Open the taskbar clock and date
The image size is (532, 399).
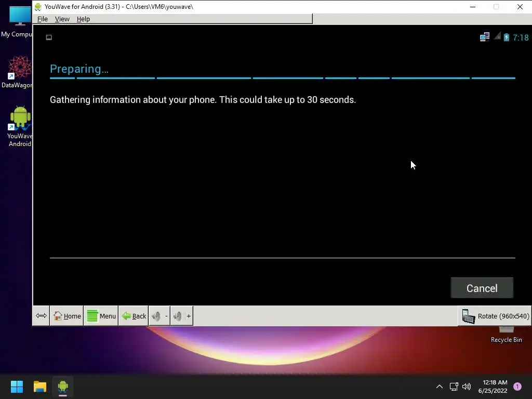[x=493, y=387]
